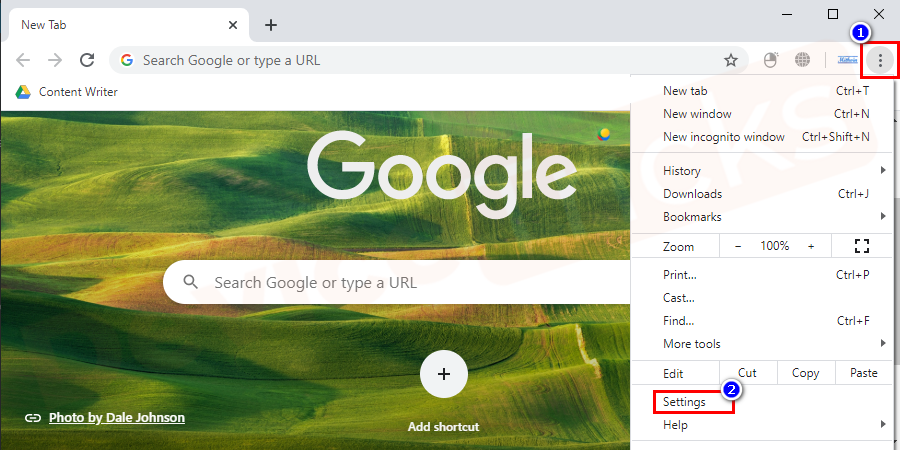Click the back navigation arrow

pyautogui.click(x=23, y=60)
